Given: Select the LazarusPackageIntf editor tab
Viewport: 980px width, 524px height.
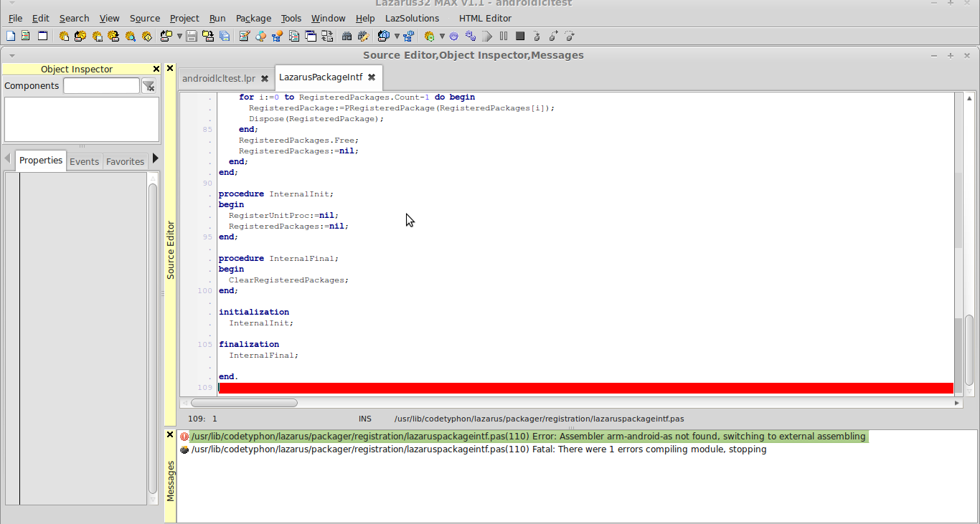Looking at the screenshot, I should point(321,77).
